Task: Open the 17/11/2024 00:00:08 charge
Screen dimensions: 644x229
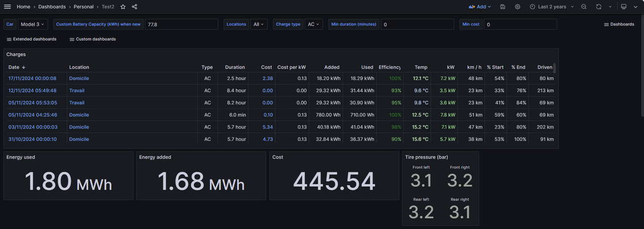Action: [x=32, y=79]
